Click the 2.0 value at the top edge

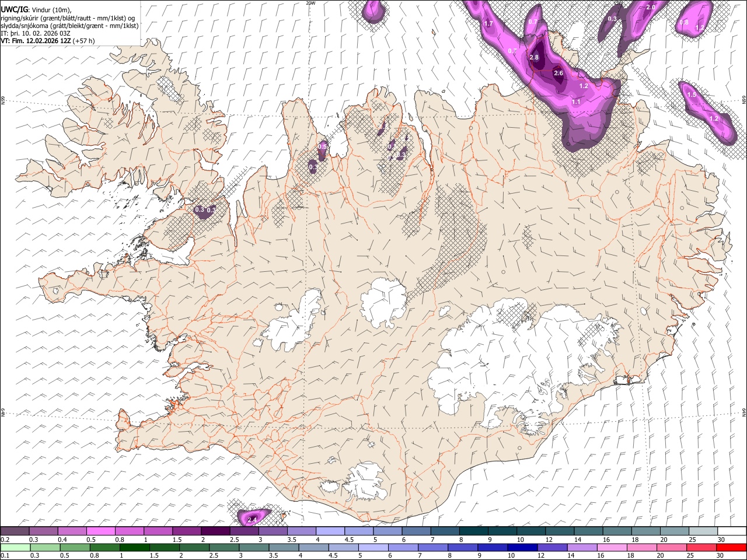(651, 7)
